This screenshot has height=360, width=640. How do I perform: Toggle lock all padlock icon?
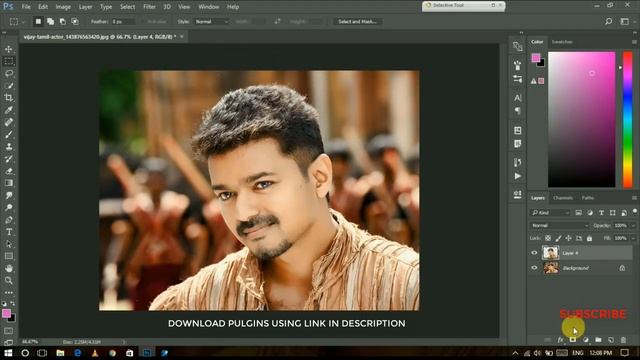click(x=589, y=238)
